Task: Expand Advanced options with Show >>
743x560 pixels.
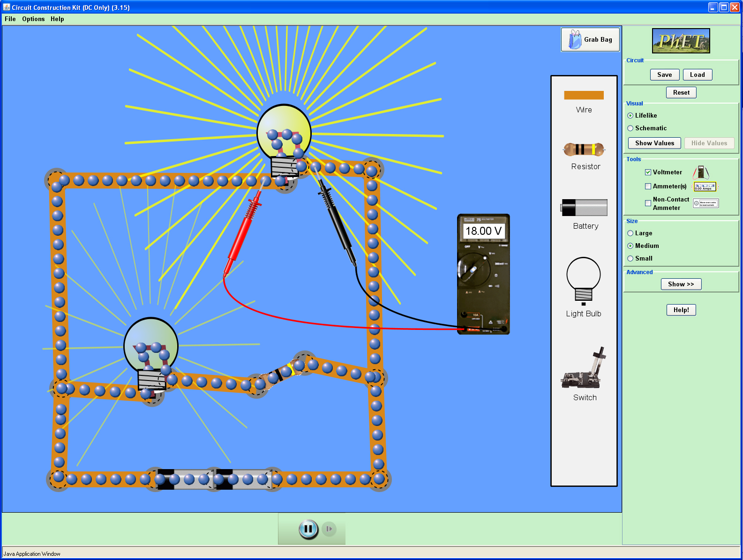Action: 681,284
